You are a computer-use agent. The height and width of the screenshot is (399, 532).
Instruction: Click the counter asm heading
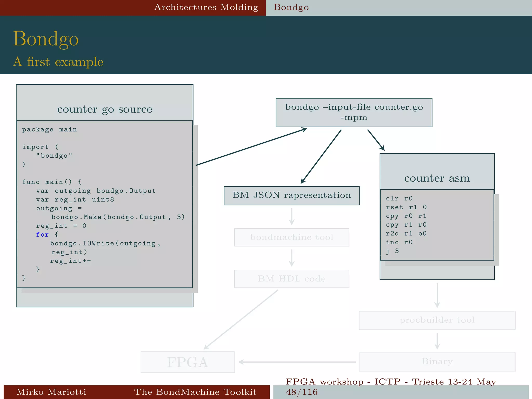437,178
